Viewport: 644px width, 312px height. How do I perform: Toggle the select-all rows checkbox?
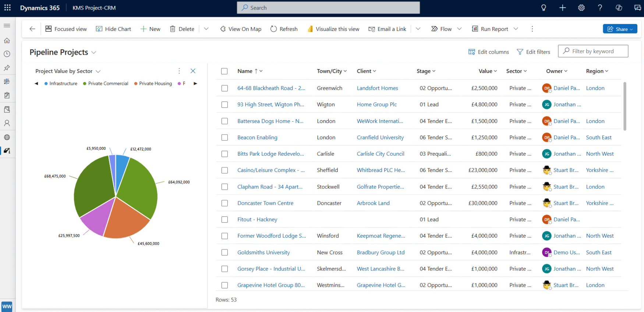coord(224,71)
